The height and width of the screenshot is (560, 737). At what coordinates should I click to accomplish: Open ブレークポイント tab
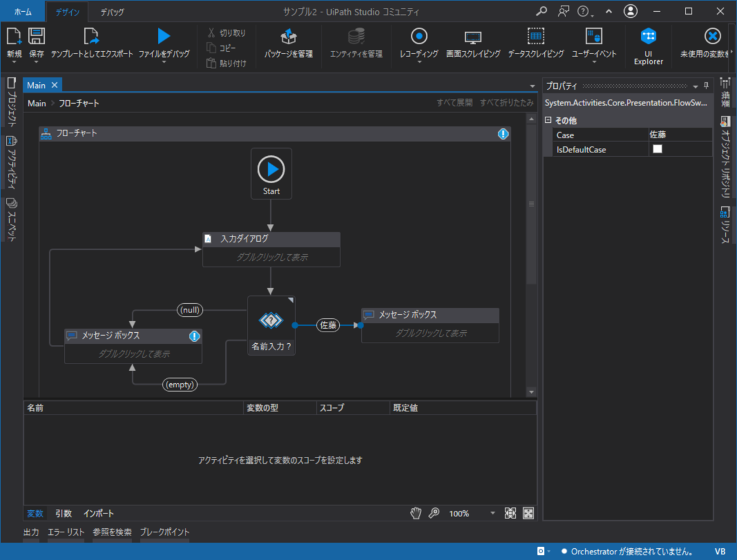pyautogui.click(x=165, y=532)
